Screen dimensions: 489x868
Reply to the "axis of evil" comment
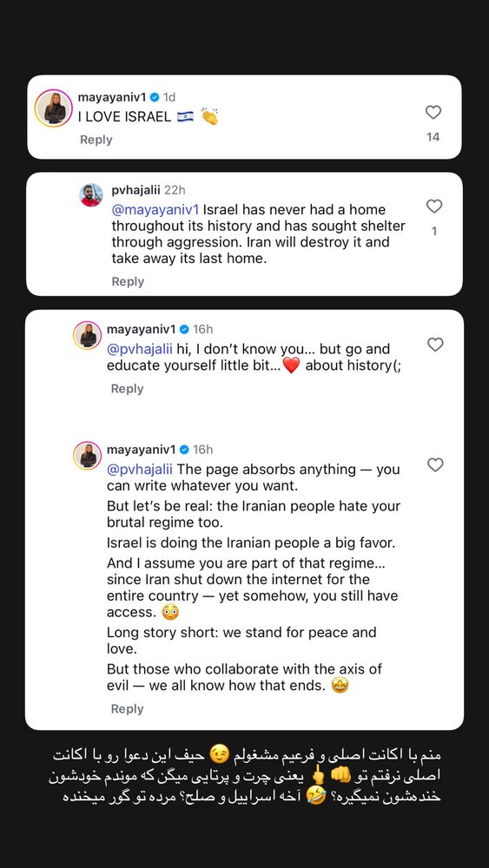pos(128,709)
